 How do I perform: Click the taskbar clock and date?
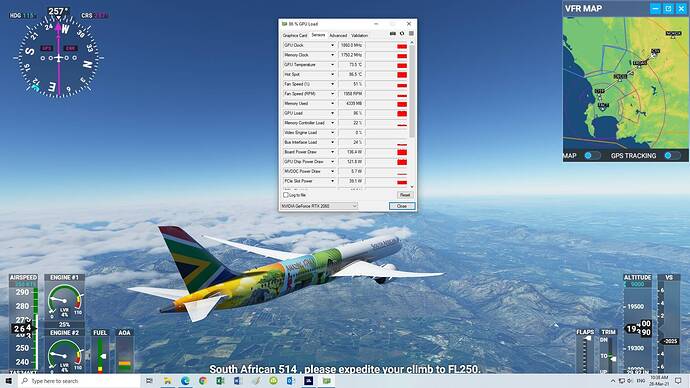[659, 381]
